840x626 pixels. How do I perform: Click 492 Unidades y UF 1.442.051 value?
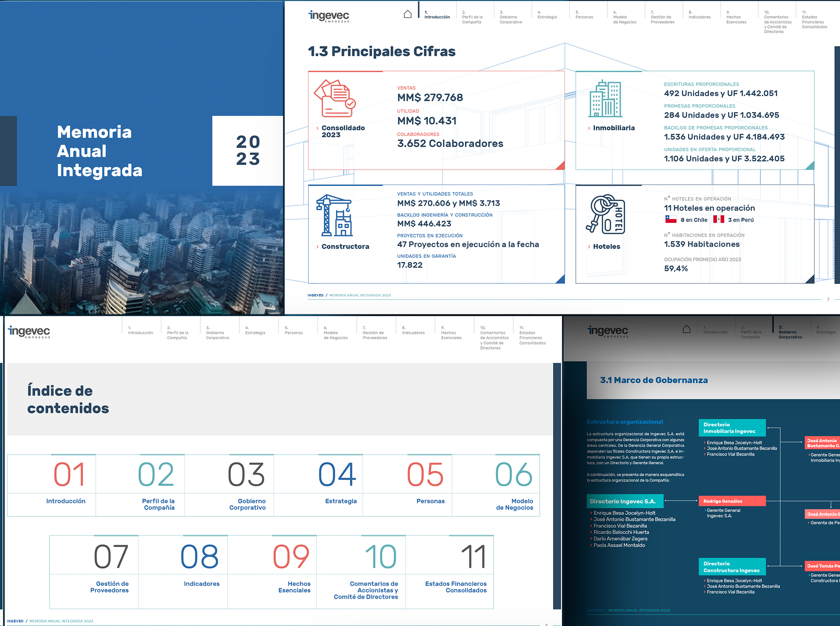(721, 93)
